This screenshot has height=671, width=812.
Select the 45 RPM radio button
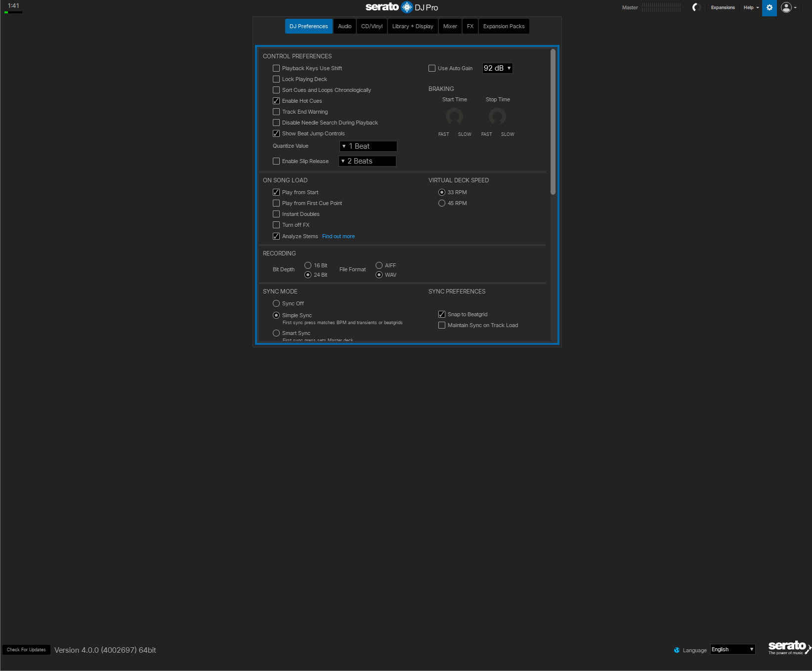pos(442,203)
